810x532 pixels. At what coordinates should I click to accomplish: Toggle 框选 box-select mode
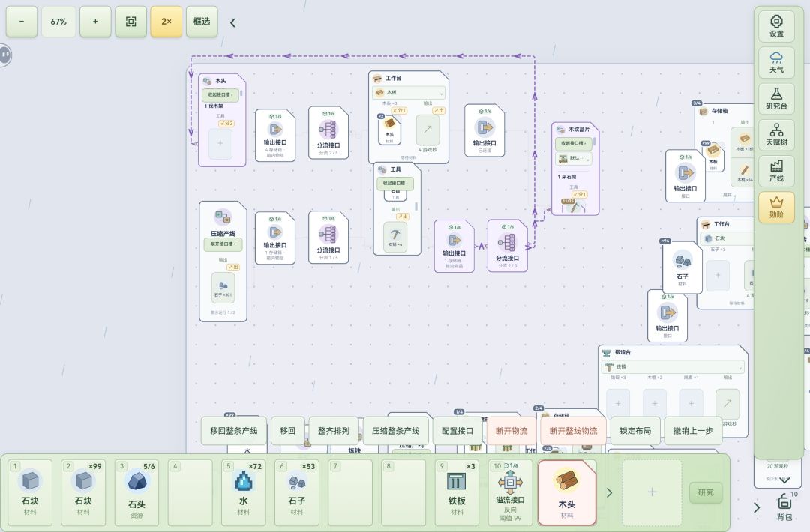click(x=202, y=22)
